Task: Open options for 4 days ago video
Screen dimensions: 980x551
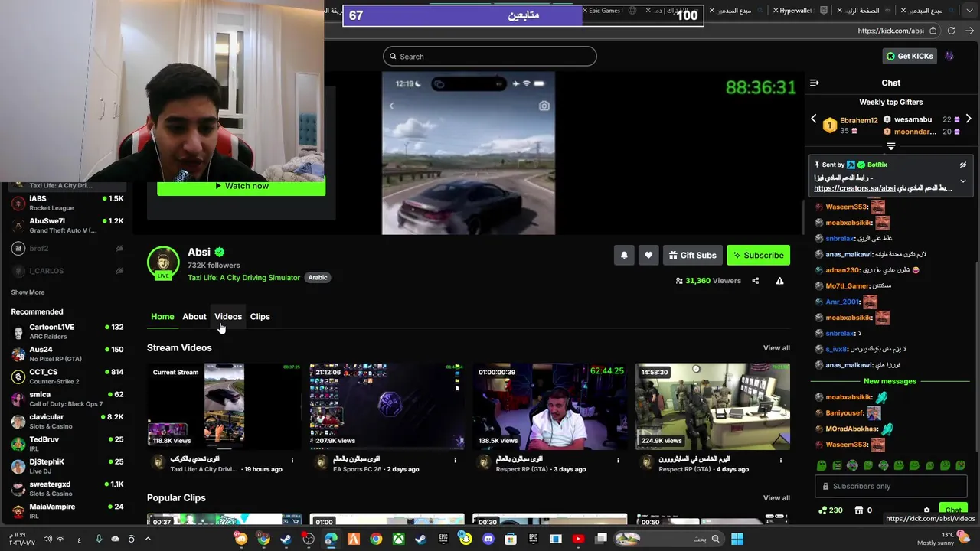Action: [781, 460]
